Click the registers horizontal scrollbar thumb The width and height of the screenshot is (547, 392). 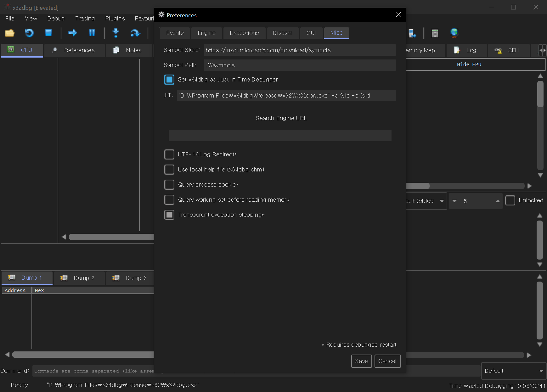tap(418, 186)
